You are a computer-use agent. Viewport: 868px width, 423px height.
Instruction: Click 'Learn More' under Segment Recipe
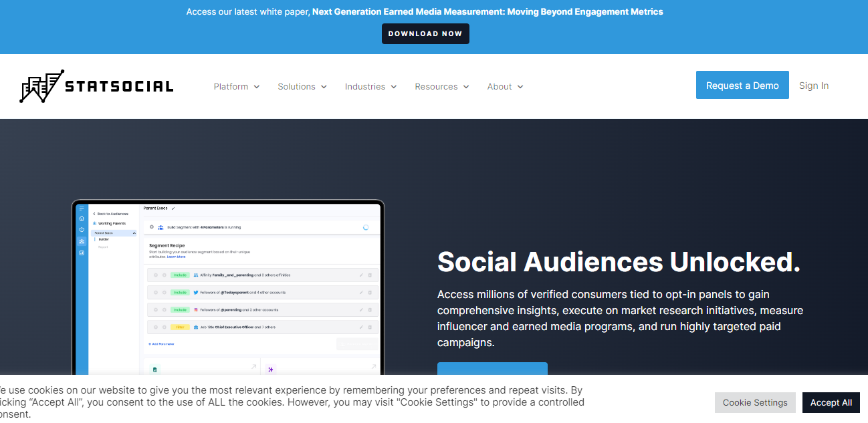pyautogui.click(x=177, y=257)
